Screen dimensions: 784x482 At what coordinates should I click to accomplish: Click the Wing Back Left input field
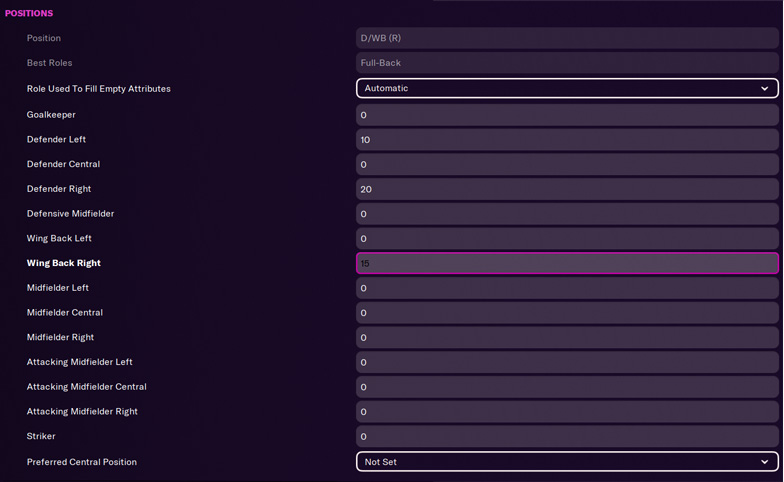(567, 238)
